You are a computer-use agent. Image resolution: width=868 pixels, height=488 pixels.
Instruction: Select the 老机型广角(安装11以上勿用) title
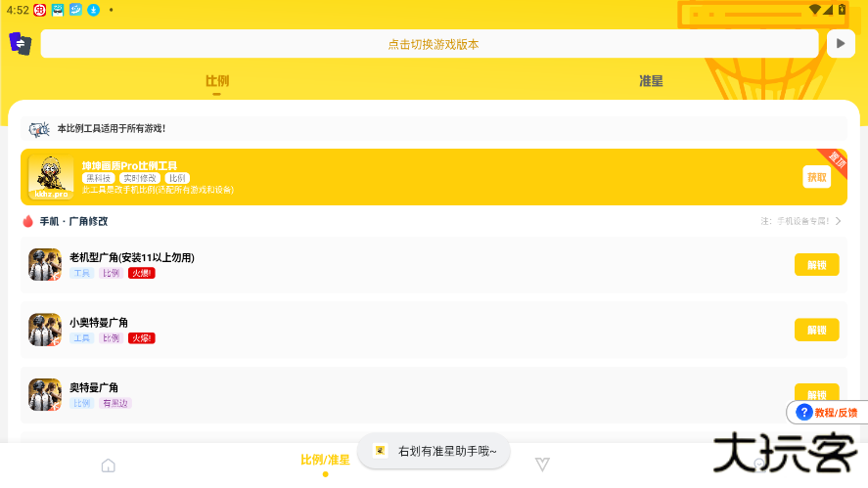pos(132,257)
